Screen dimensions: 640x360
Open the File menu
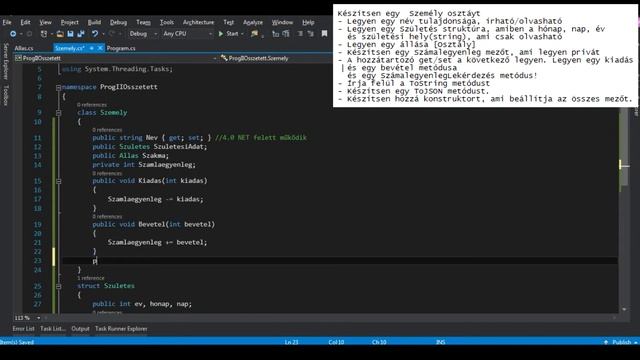pyautogui.click(x=7, y=22)
